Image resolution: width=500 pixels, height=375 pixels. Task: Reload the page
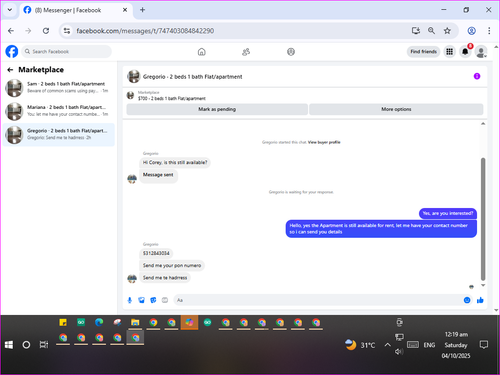tap(46, 31)
